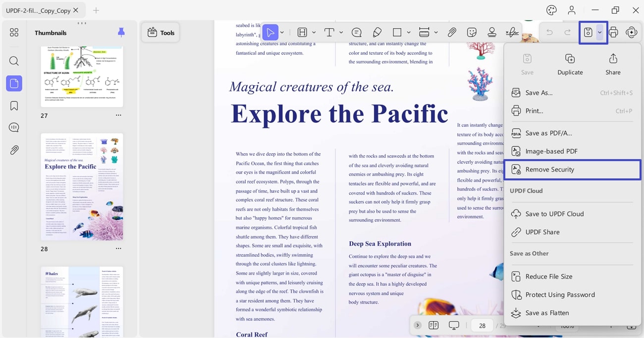The height and width of the screenshot is (338, 644).
Task: Select page 28 thumbnail
Action: 82,187
